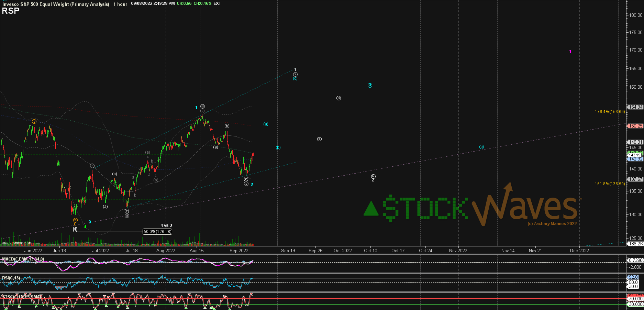Click the stochastic 70.000 level label

[635, 299]
